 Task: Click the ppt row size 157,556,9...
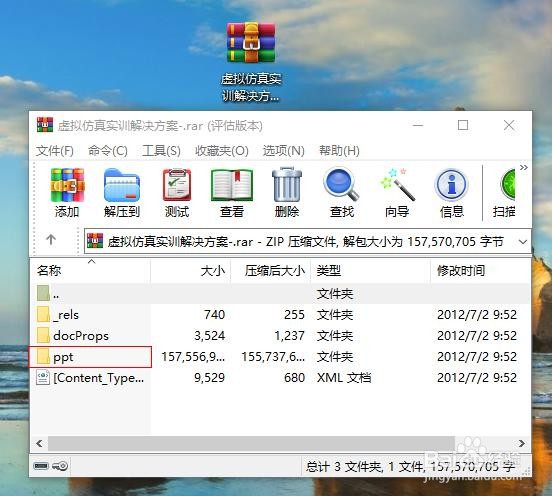(193, 357)
